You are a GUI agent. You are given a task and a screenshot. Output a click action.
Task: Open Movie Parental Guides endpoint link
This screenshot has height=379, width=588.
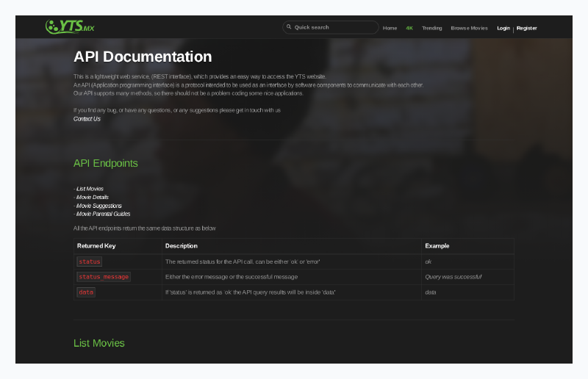(x=103, y=214)
